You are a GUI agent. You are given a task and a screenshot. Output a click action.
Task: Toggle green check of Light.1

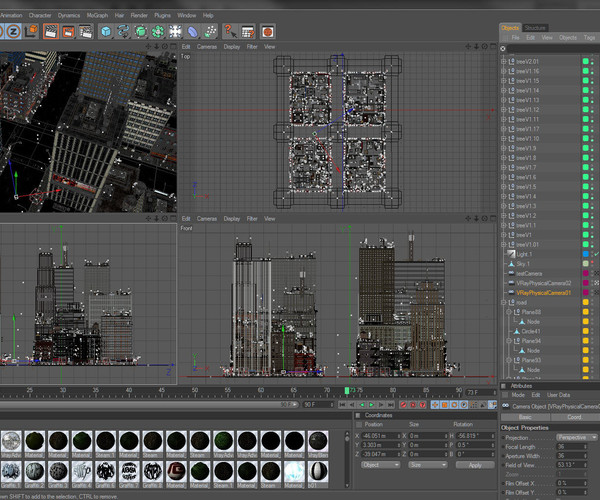596,254
